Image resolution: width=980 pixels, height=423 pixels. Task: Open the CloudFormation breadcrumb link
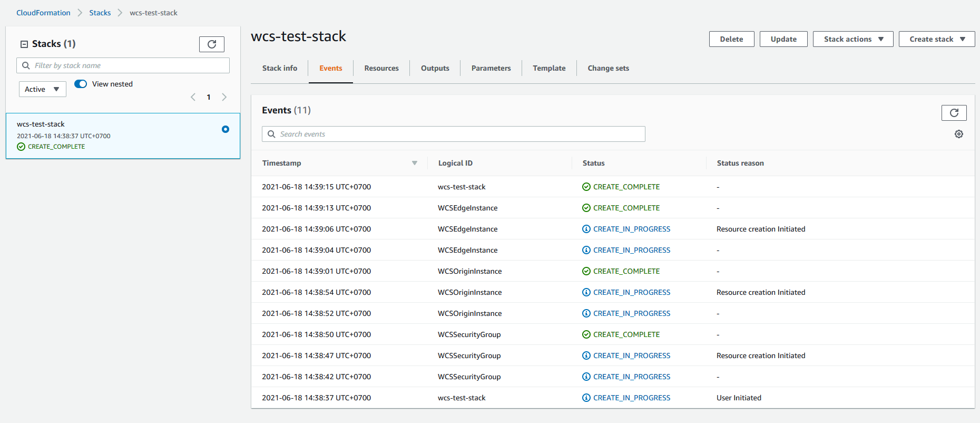point(43,13)
